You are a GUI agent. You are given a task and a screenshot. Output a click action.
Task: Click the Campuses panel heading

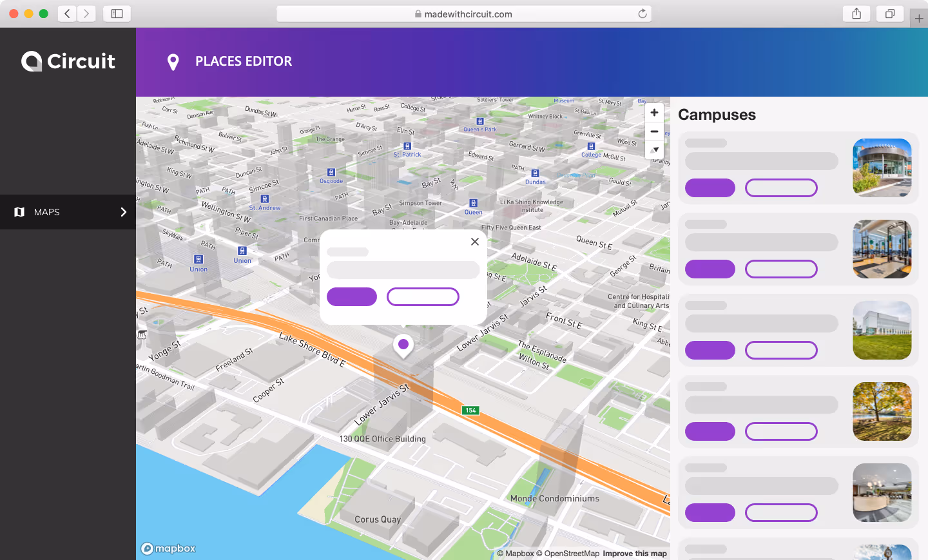(x=717, y=115)
